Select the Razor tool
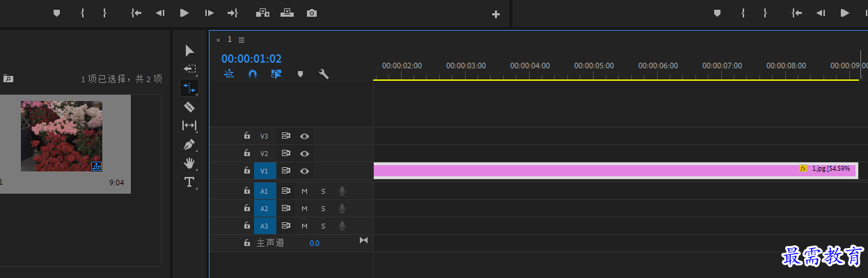Image resolution: width=868 pixels, height=278 pixels. [189, 107]
